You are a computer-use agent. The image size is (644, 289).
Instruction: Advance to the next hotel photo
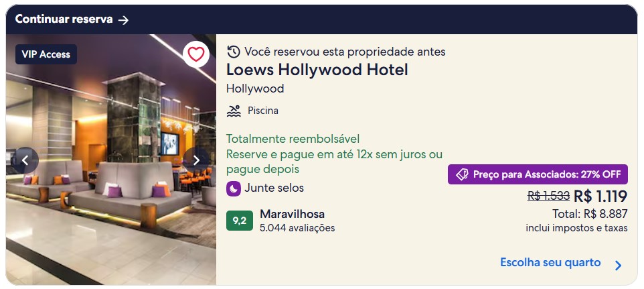click(x=196, y=160)
